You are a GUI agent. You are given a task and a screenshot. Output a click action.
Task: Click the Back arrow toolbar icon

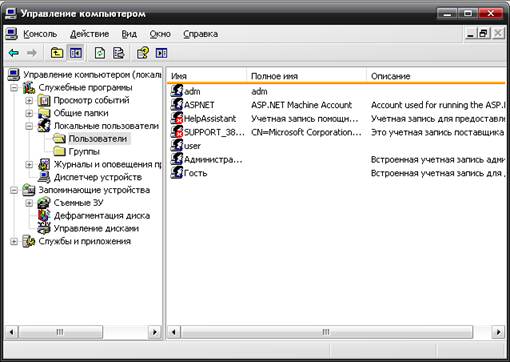[14, 53]
